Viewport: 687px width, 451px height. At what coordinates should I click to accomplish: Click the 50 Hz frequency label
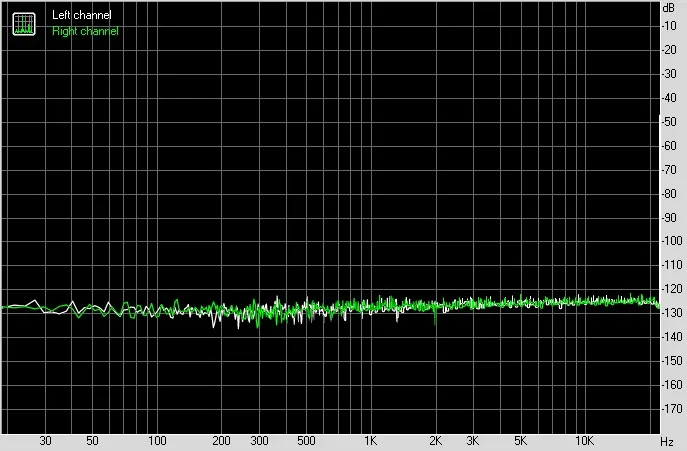[92, 441]
